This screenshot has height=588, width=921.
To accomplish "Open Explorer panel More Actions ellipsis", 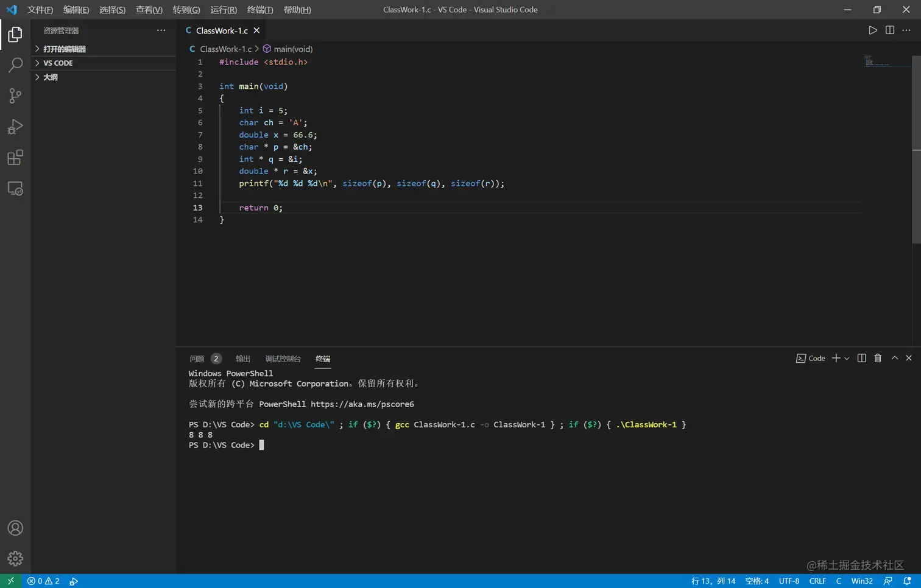I will tap(161, 30).
